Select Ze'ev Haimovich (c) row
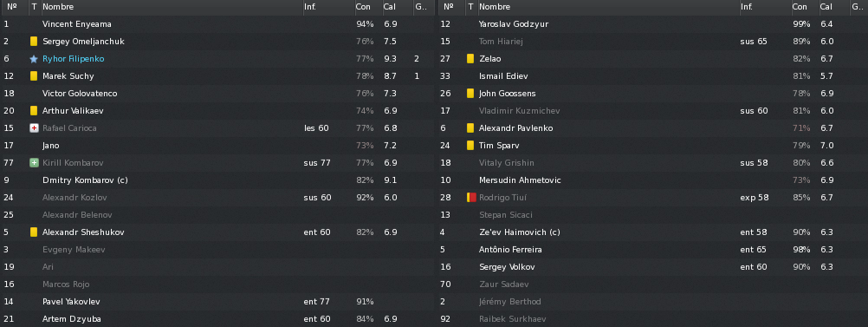 [x=652, y=232]
